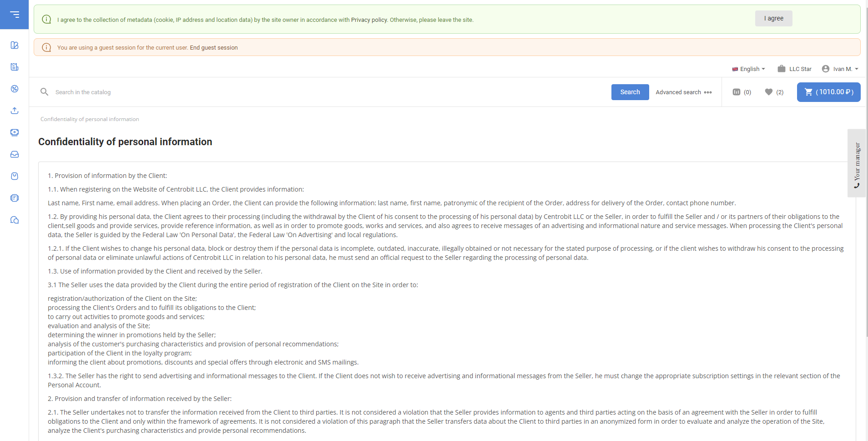Click the chat bubbles sidebar icon
Viewport: 868px width, 441px height.
tap(15, 220)
